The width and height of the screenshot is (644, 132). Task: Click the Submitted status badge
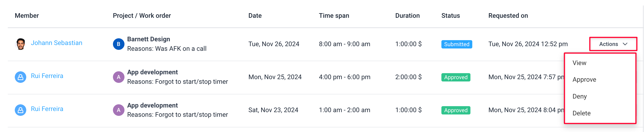[x=457, y=44]
